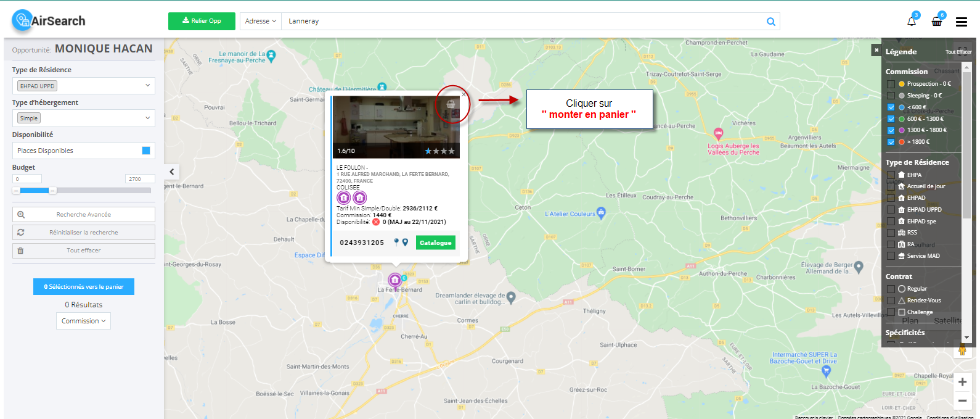Click the Street View pegman

pyautogui.click(x=962, y=350)
